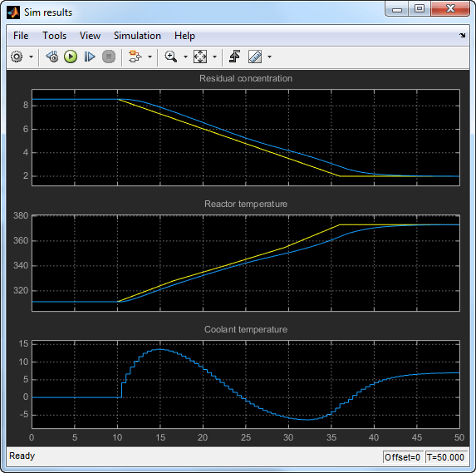476x473 pixels.
Task: Click the grey Stop simulation button
Action: [x=109, y=57]
